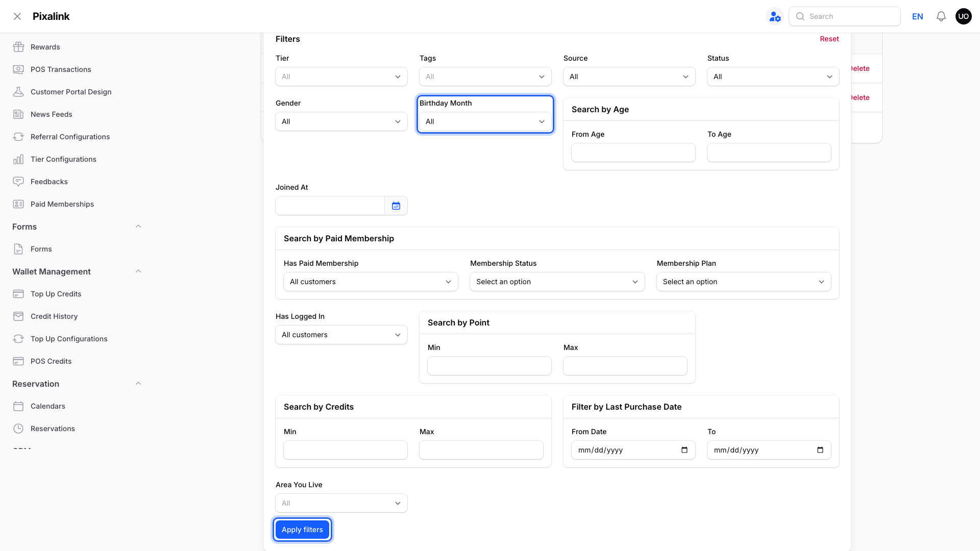Click Apply filters button
Image resolution: width=980 pixels, height=551 pixels.
point(302,530)
